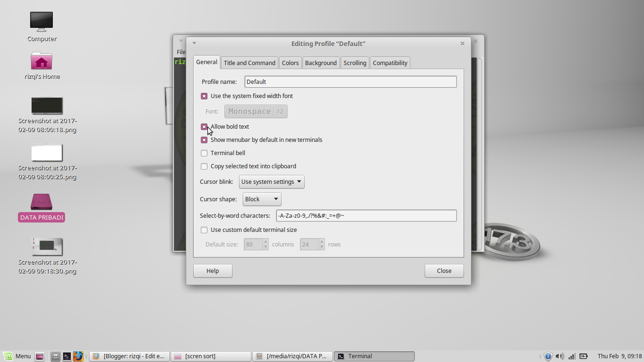Viewport: 644px width, 362px height.
Task: Open the Cursor blink dropdown
Action: 272,181
